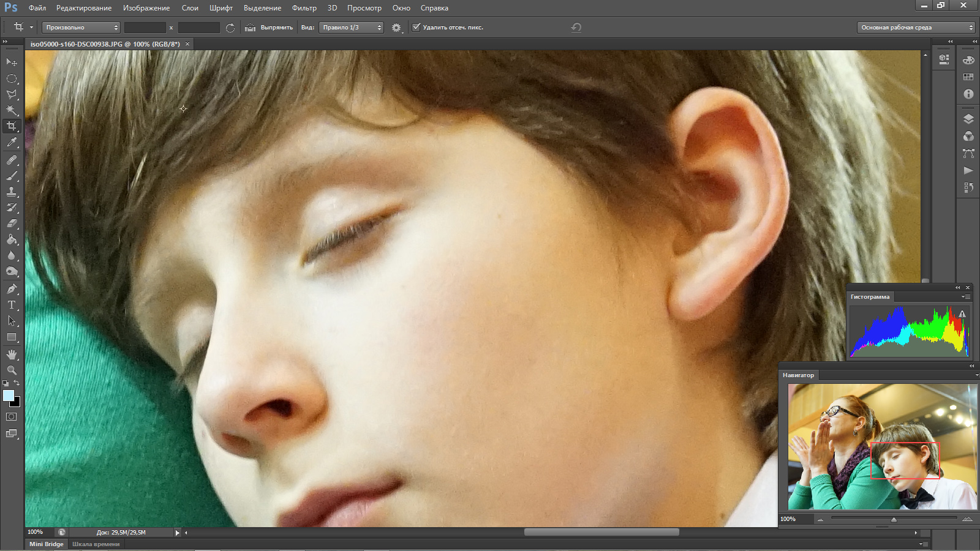Click the Выпрямить button
The width and height of the screenshot is (980, 551).
(277, 28)
